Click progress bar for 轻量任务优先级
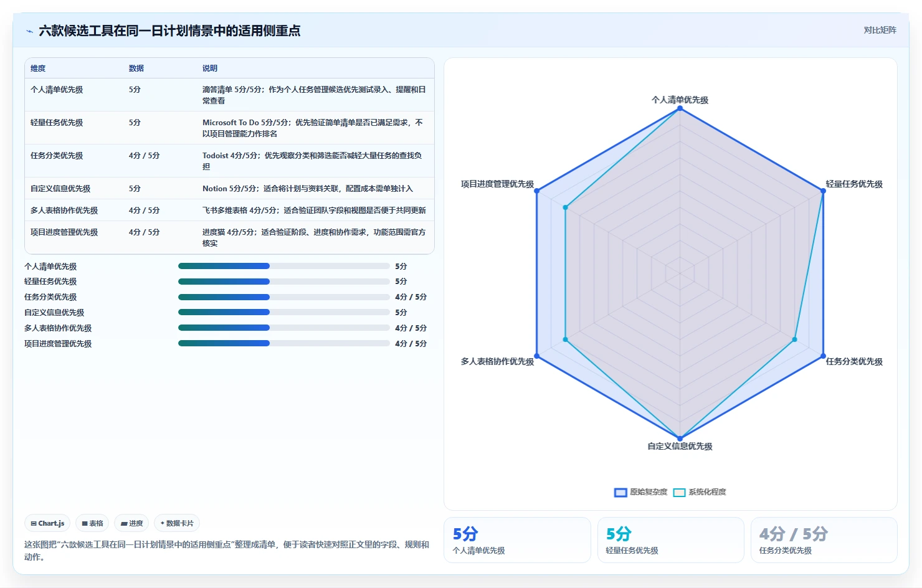Image resolution: width=922 pixels, height=588 pixels. click(x=284, y=282)
